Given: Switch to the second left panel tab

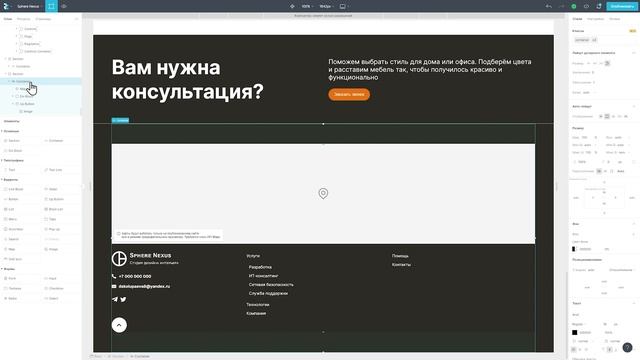Looking at the screenshot, I should 24,19.
